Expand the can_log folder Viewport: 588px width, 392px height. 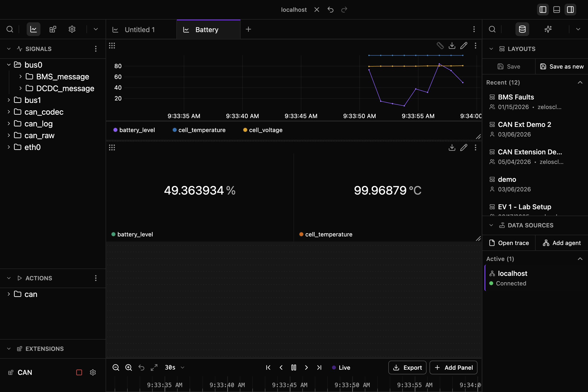click(x=9, y=123)
